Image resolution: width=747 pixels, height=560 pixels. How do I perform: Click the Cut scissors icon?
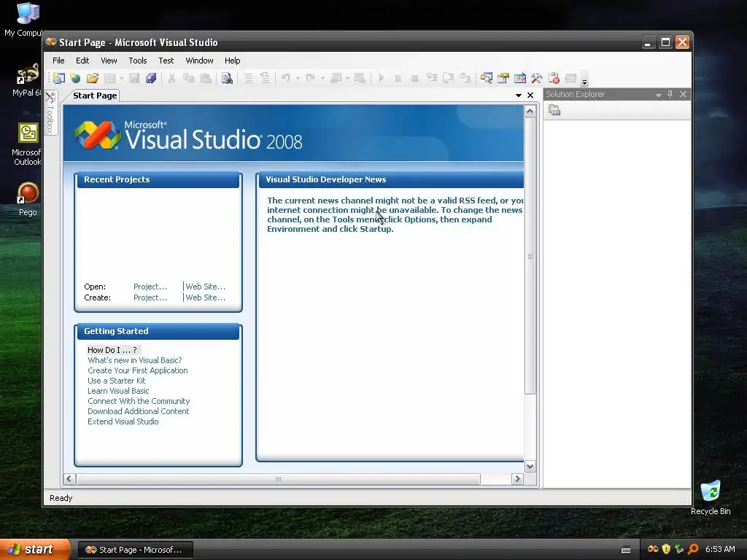coord(171,78)
